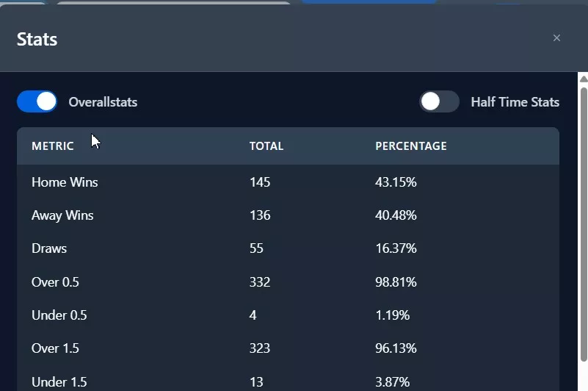This screenshot has width=588, height=391.
Task: Click the PERCENTAGE column header
Action: (411, 146)
